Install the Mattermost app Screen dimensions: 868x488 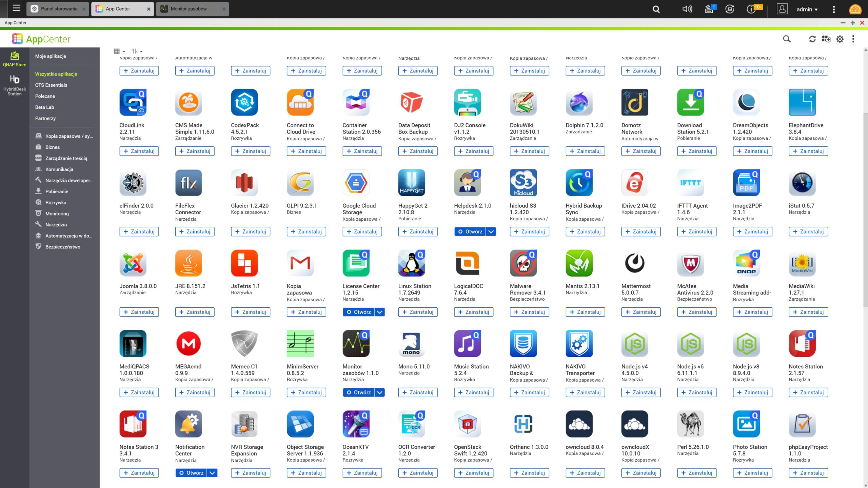coord(641,312)
